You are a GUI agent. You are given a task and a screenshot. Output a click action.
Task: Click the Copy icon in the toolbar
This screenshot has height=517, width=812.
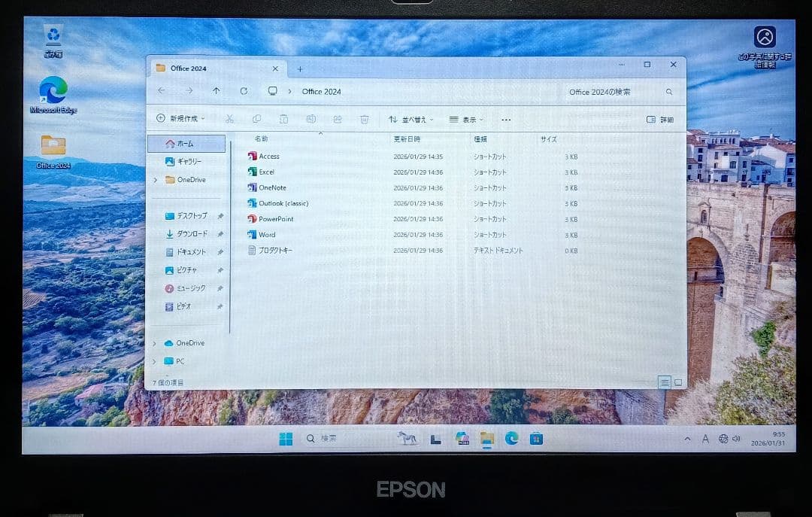[x=256, y=118]
